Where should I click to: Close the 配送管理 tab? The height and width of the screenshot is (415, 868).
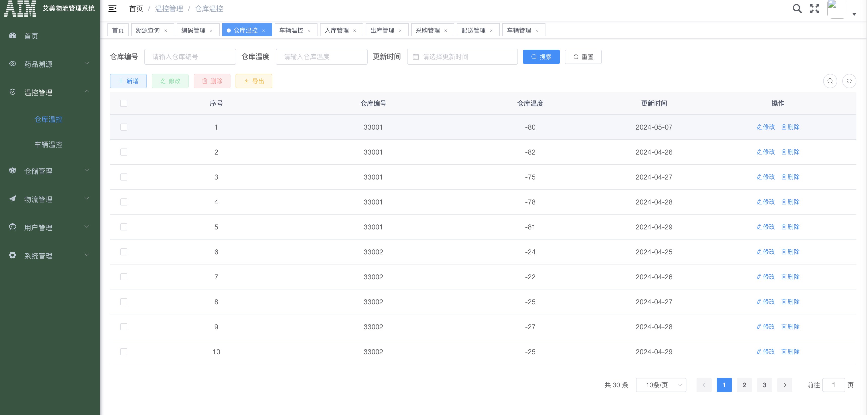491,31
